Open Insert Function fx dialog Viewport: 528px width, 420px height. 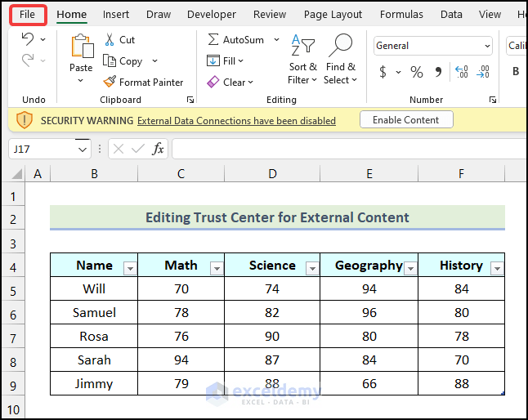coord(158,149)
